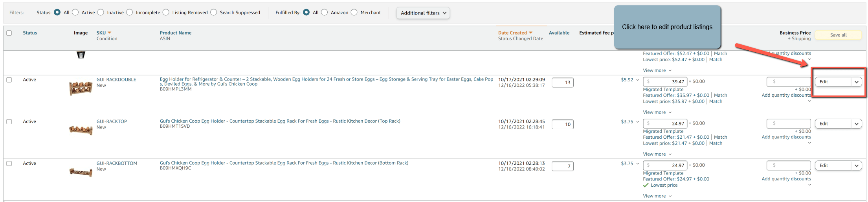Check the select-all listings checkbox
The height and width of the screenshot is (202, 868).
(9, 33)
